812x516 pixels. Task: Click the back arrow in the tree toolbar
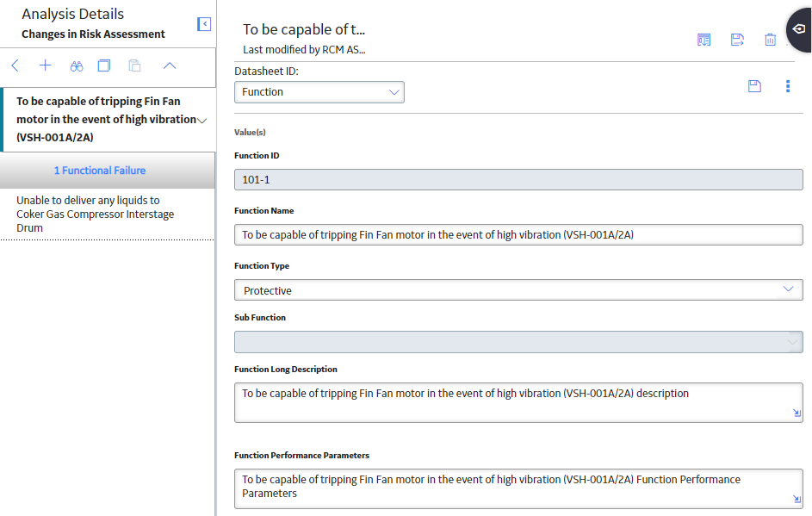pyautogui.click(x=15, y=65)
